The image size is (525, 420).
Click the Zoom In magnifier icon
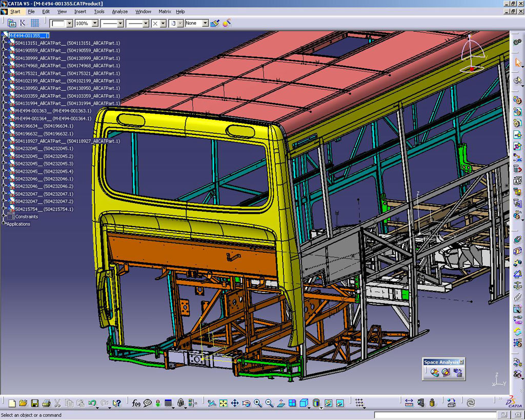click(258, 403)
